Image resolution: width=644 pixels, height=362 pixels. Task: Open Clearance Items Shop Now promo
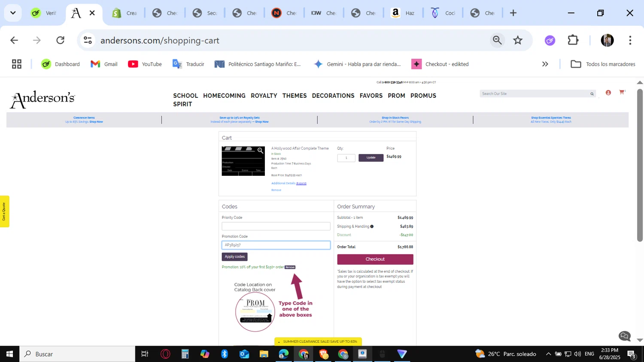tap(84, 120)
